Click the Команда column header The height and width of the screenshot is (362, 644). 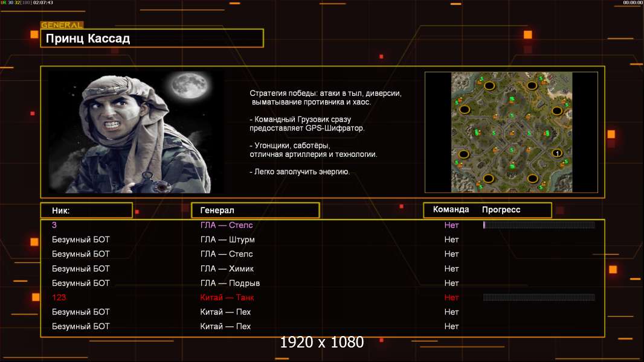tap(451, 210)
